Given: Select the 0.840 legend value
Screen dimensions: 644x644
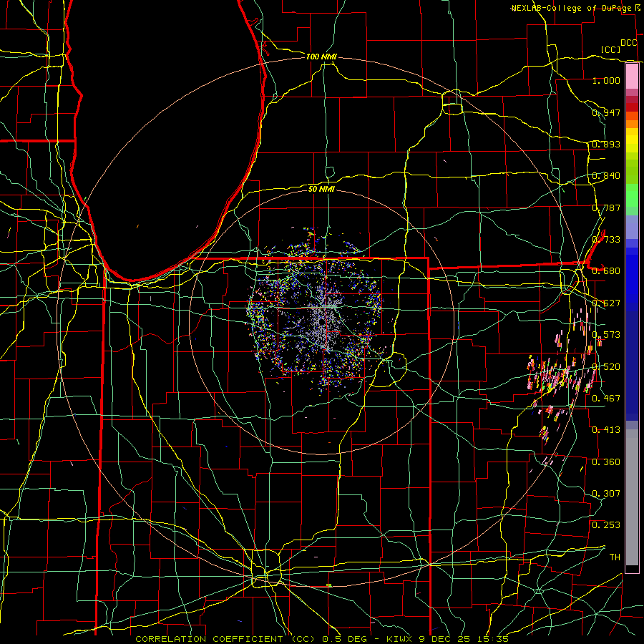Looking at the screenshot, I should point(606,176).
